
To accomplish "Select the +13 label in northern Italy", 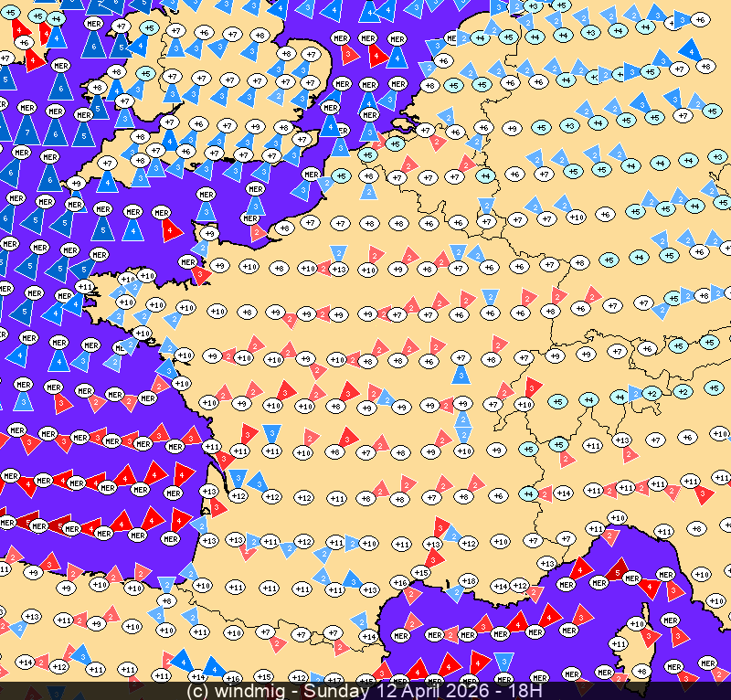I will tap(622, 440).
